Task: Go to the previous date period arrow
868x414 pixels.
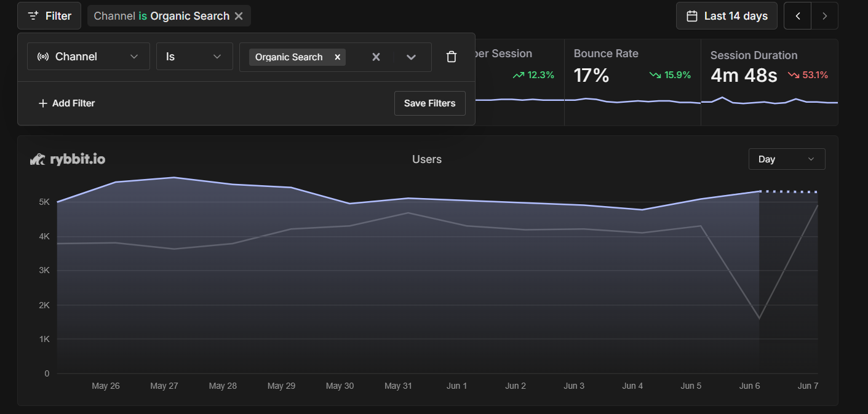Action: pyautogui.click(x=798, y=16)
